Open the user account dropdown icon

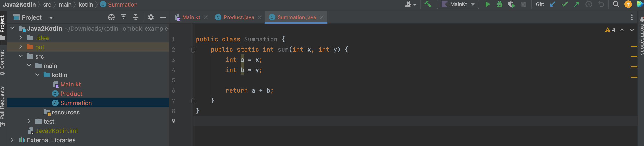pos(410,4)
